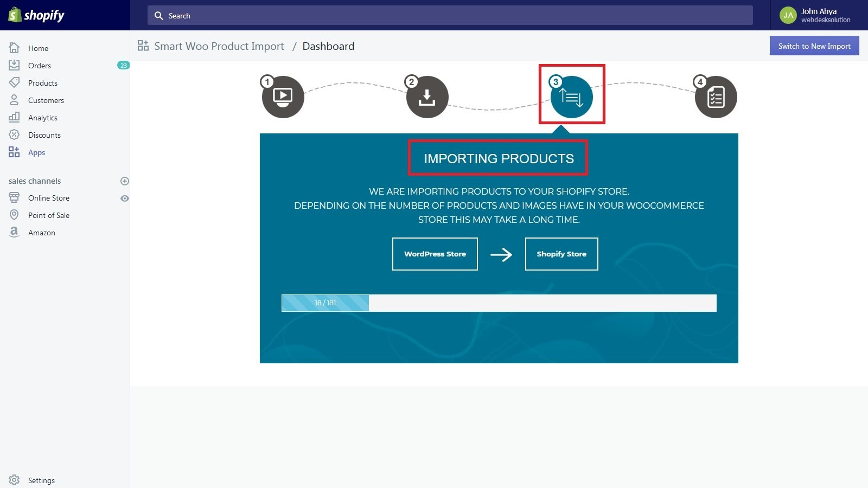Add a sales channel with plus icon
868x488 pixels.
click(125, 181)
